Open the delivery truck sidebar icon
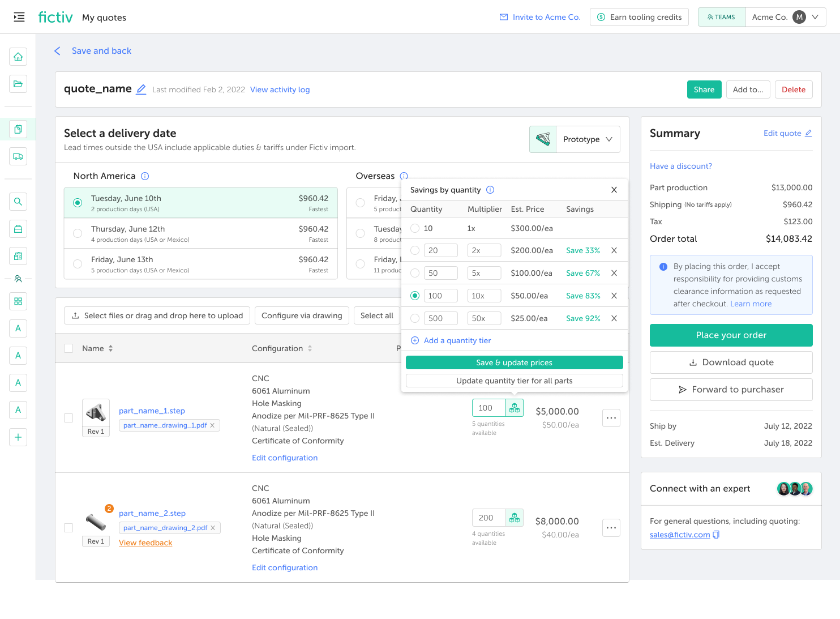Image resolution: width=840 pixels, height=619 pixels. coord(18,156)
